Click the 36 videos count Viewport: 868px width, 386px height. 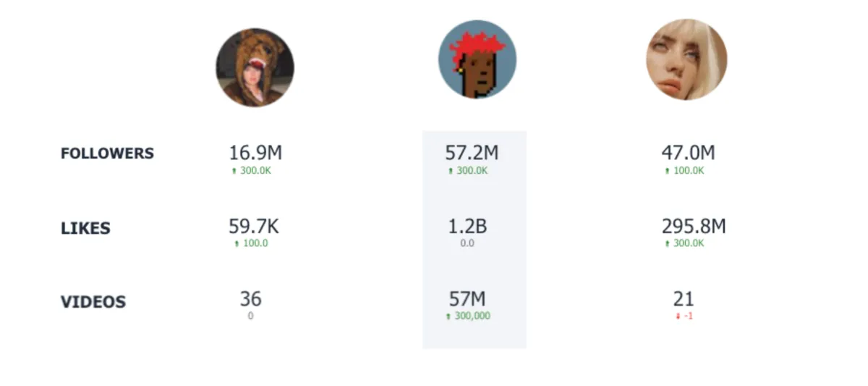tap(250, 299)
